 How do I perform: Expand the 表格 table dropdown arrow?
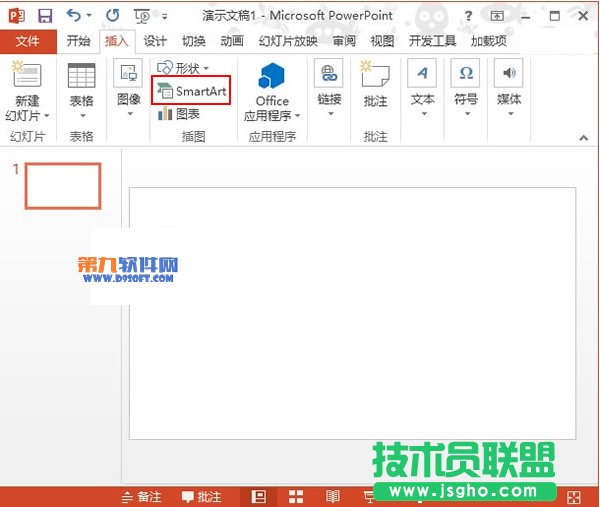[x=82, y=116]
